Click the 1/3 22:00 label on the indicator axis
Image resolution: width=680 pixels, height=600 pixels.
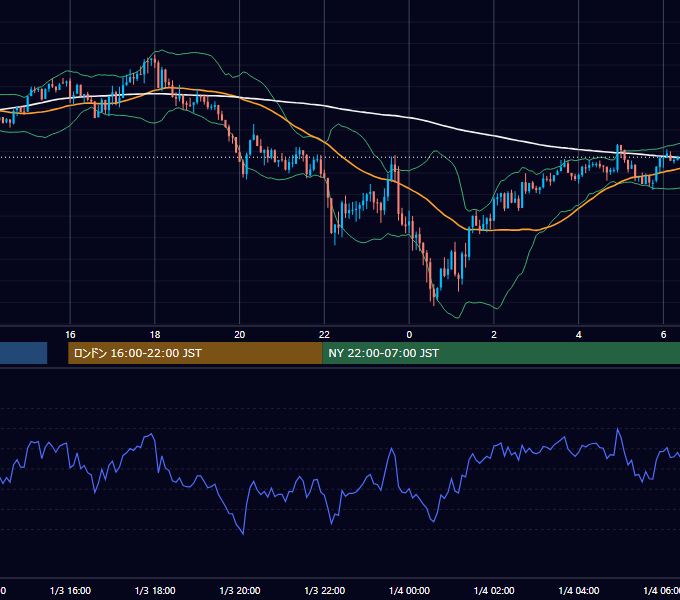(324, 591)
